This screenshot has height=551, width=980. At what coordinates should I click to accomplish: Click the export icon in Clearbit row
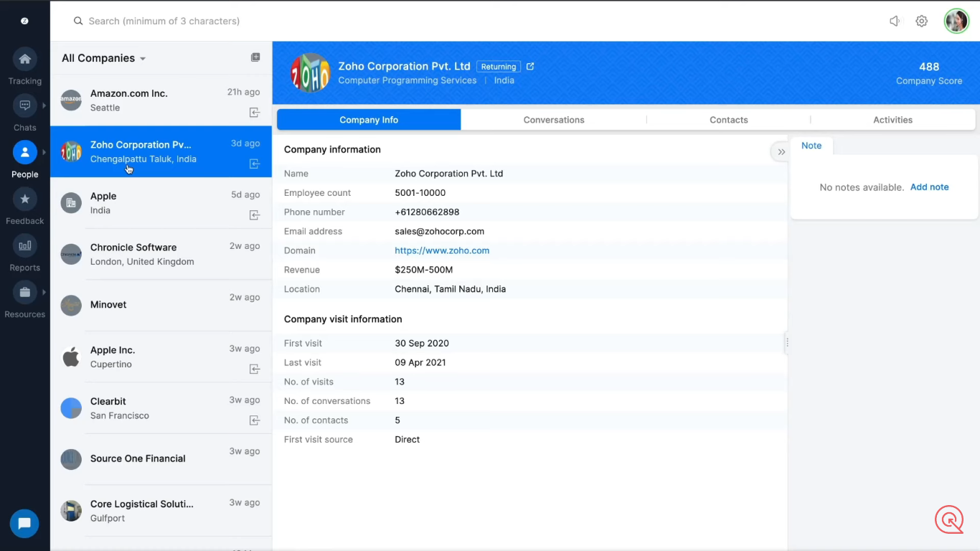(255, 420)
